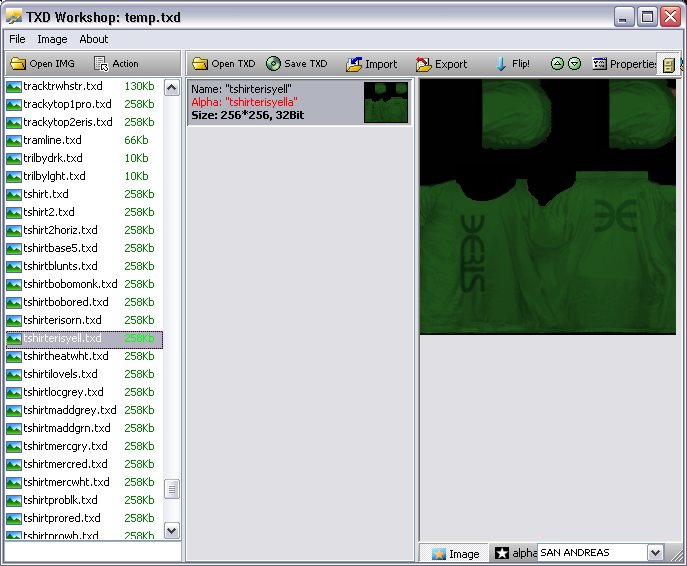This screenshot has width=687, height=566.
Task: Select tshirtilovels.txd in the list
Action: click(84, 374)
